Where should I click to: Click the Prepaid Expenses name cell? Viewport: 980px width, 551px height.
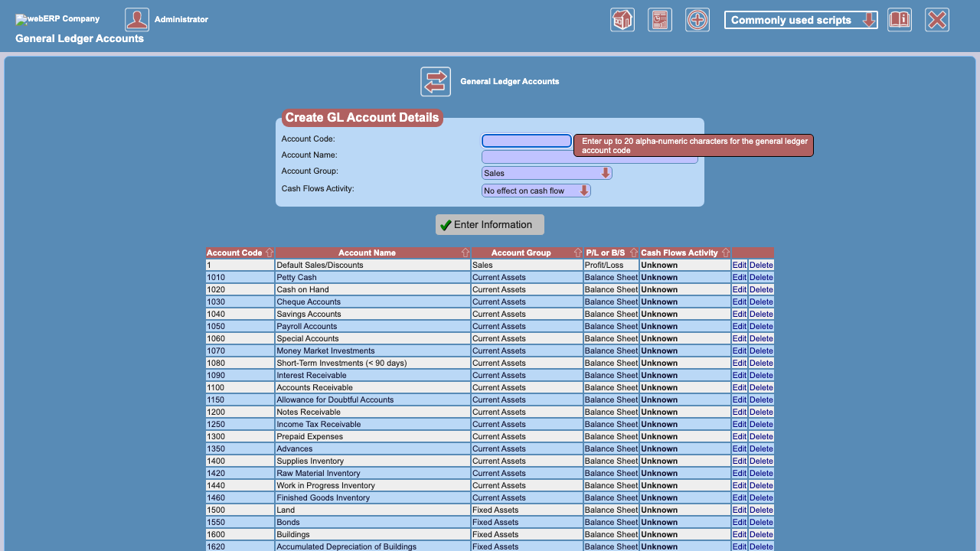[x=373, y=436]
